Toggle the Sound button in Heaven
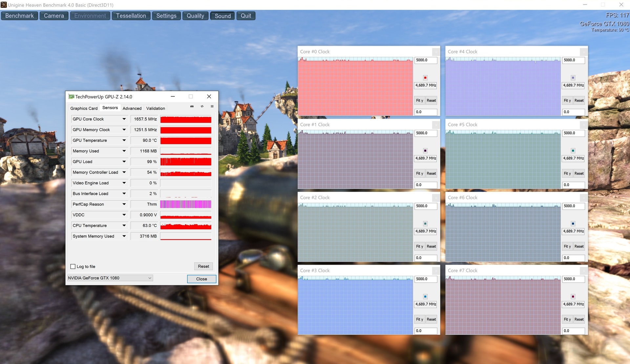This screenshot has width=630, height=364. coord(222,16)
